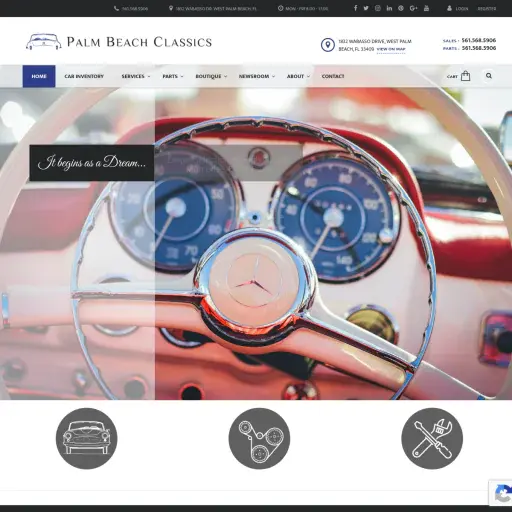The image size is (512, 512).
Task: Open the LinkedIn social icon
Action: (x=389, y=8)
